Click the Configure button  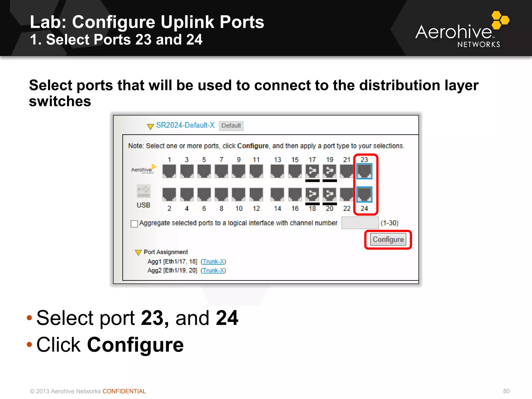[x=388, y=240]
